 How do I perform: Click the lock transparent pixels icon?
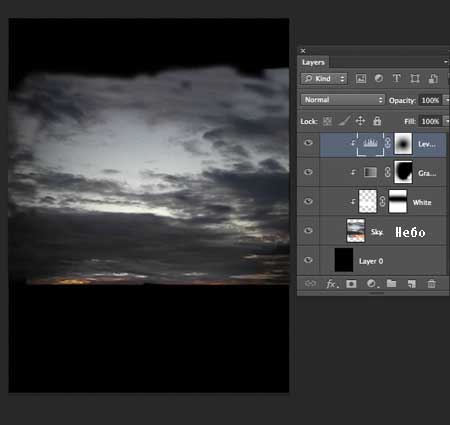tap(327, 121)
